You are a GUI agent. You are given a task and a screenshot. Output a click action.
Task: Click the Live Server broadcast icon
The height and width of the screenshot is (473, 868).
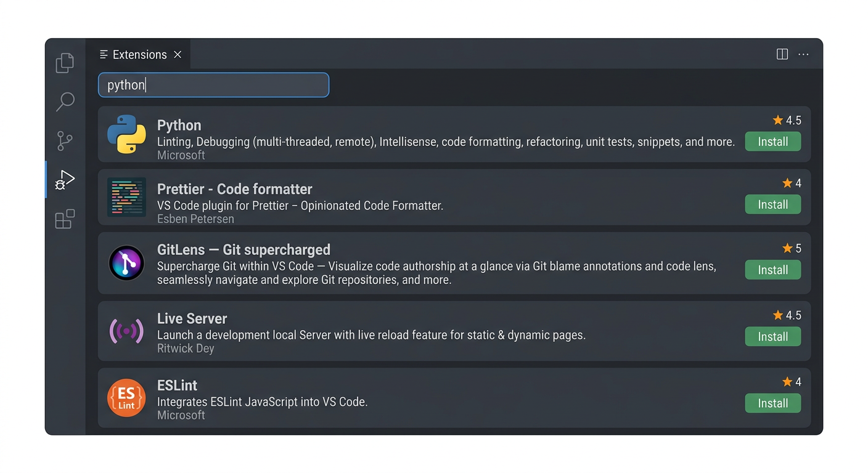pyautogui.click(x=126, y=331)
